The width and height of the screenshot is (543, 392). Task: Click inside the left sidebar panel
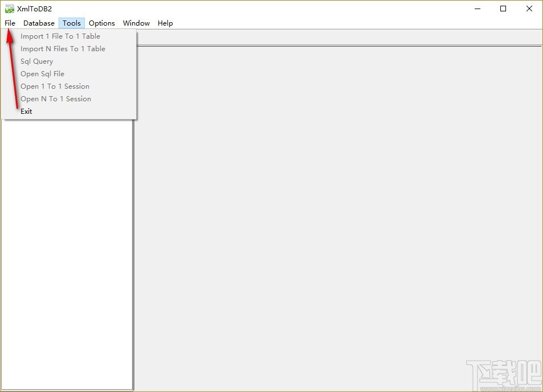[x=67, y=256]
